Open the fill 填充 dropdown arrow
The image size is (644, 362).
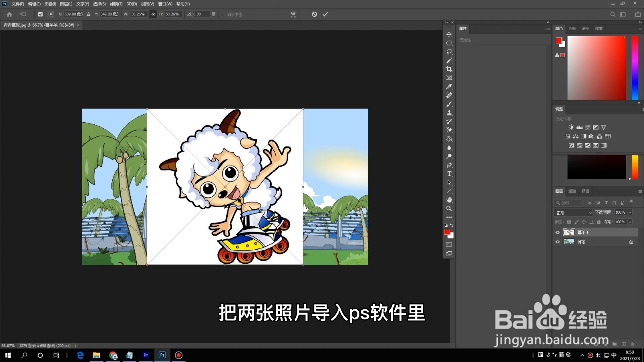coord(630,222)
